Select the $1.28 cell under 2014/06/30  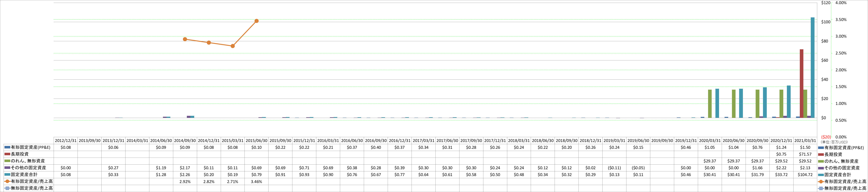[161, 175]
